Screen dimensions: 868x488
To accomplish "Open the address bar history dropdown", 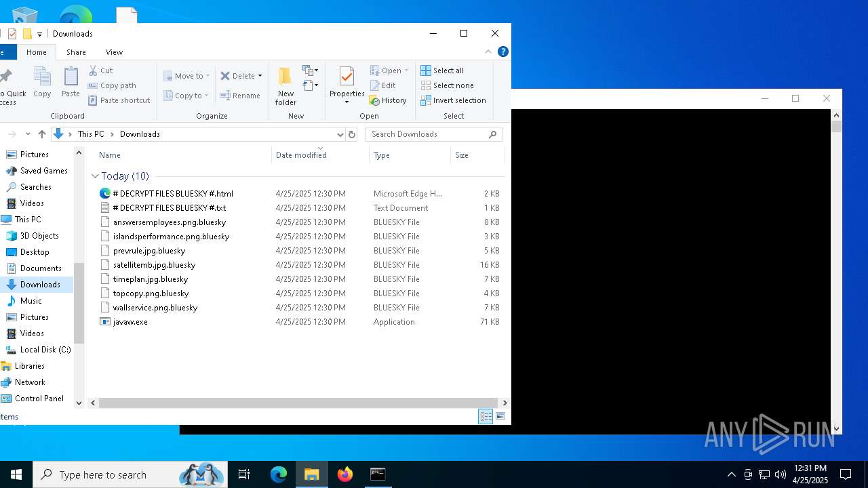I will tap(340, 134).
